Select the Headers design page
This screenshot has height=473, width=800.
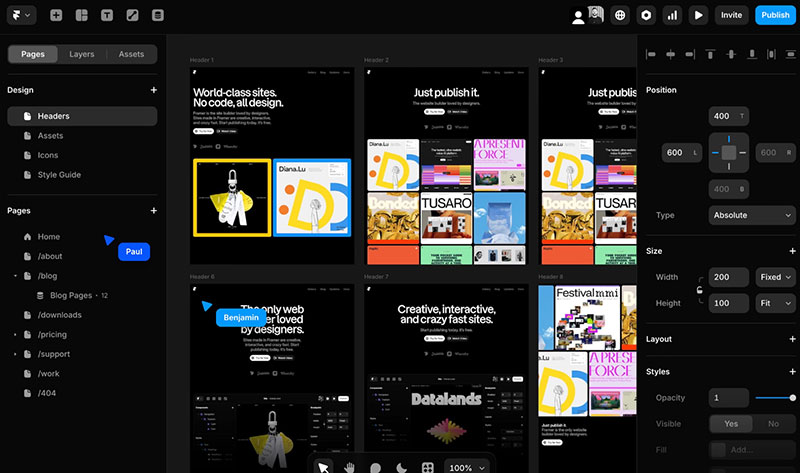(82, 116)
